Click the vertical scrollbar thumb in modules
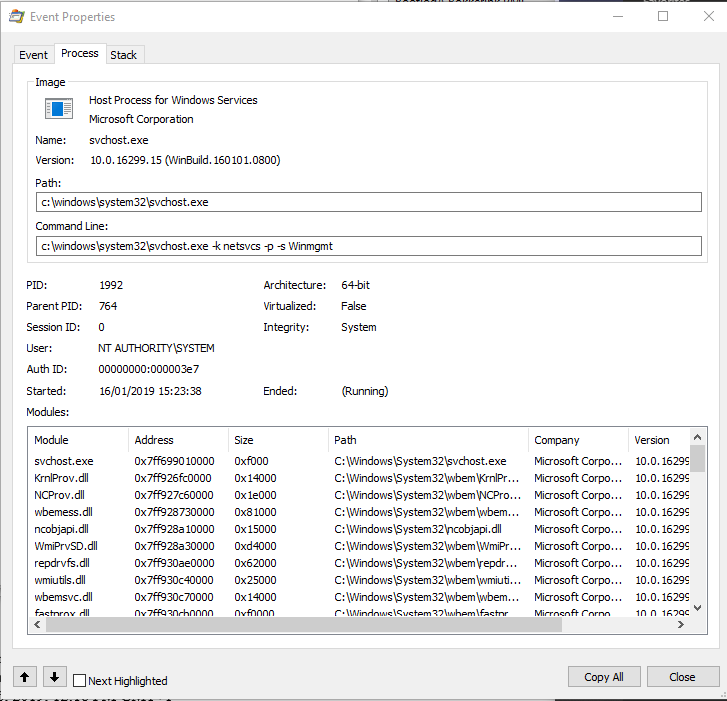The height and width of the screenshot is (701, 727). (697, 459)
